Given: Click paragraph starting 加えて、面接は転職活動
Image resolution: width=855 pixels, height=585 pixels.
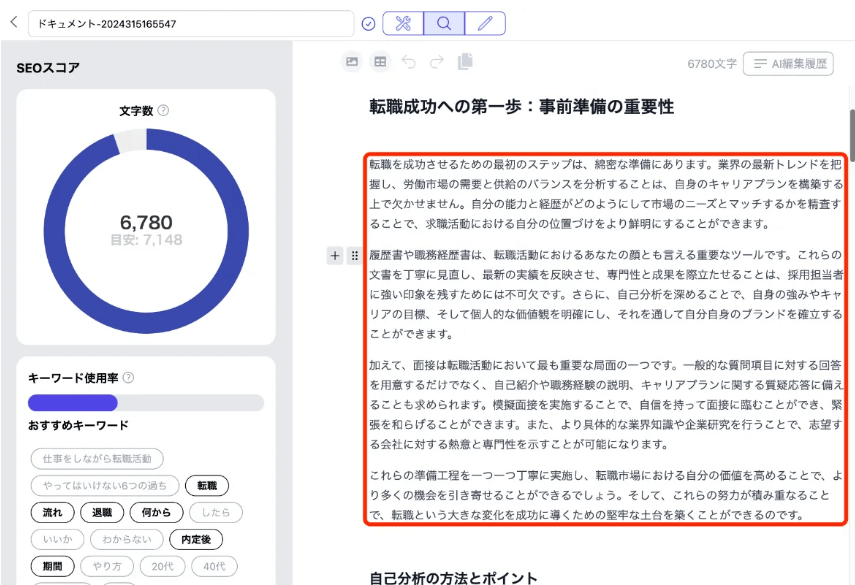Looking at the screenshot, I should click(x=605, y=405).
